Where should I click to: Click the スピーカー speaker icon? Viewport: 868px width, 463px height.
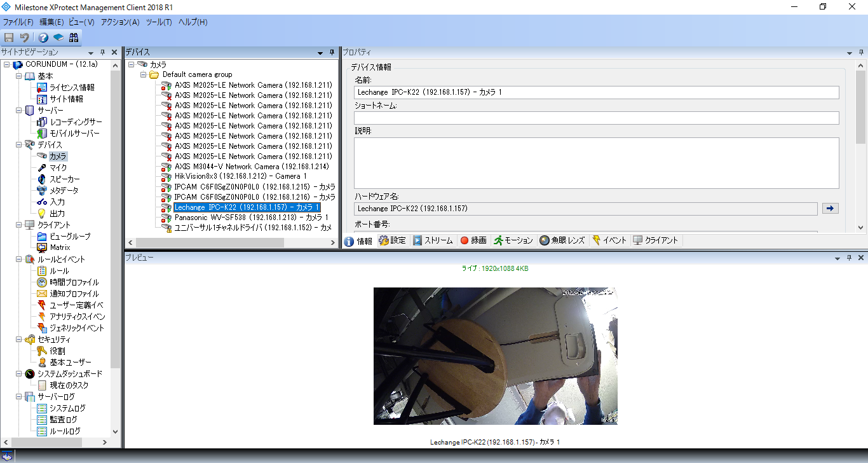click(x=42, y=179)
